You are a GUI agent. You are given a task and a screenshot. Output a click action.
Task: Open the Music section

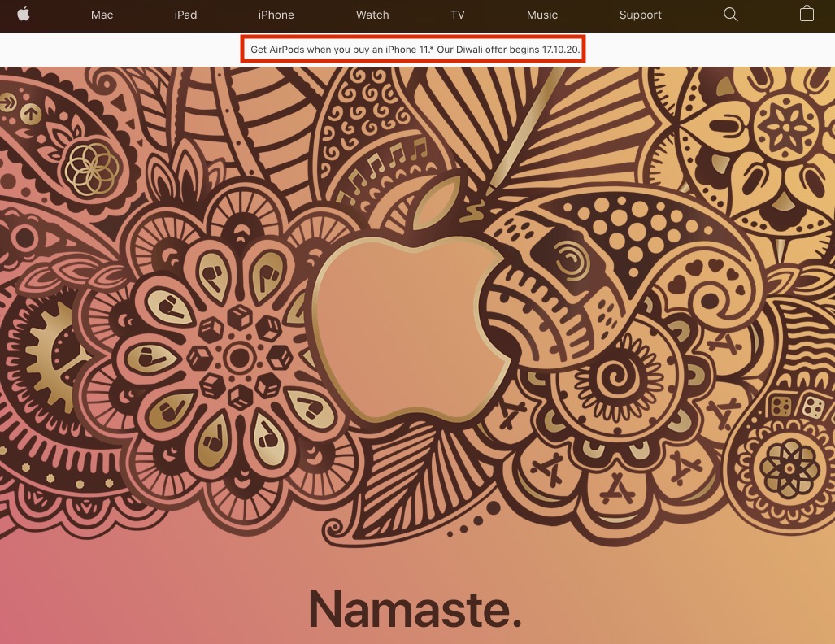[x=541, y=15]
